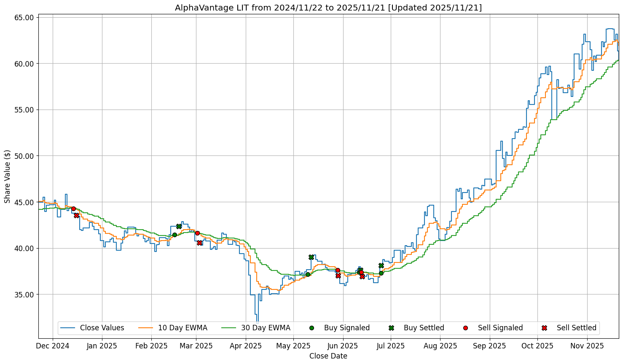Pick the Buy Settled X in mid-May 2025
Viewport: 623px width, 364px height.
point(311,257)
